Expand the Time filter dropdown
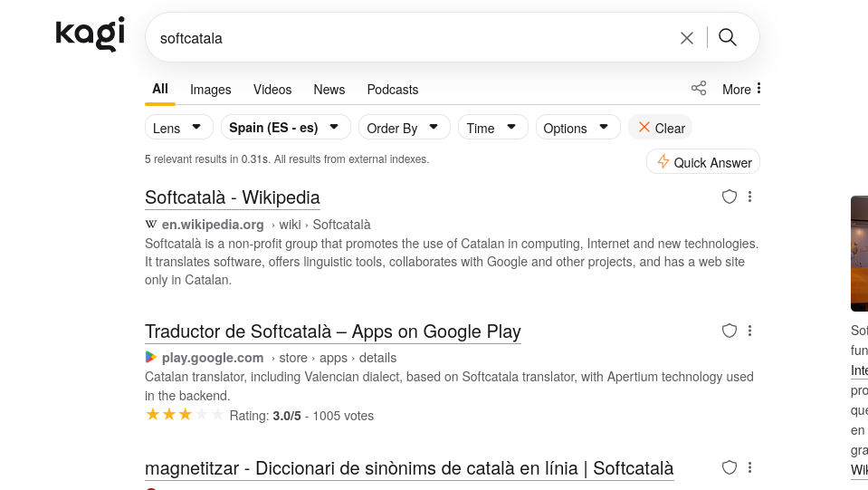Screen dimensions: 868x490 pyautogui.click(x=492, y=128)
